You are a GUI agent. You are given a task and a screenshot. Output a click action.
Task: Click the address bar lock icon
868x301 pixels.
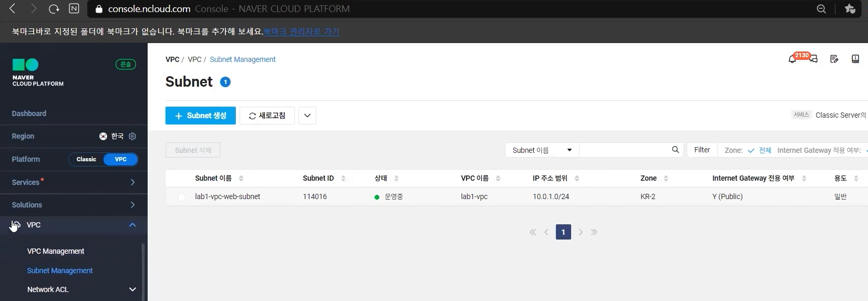[x=99, y=9]
